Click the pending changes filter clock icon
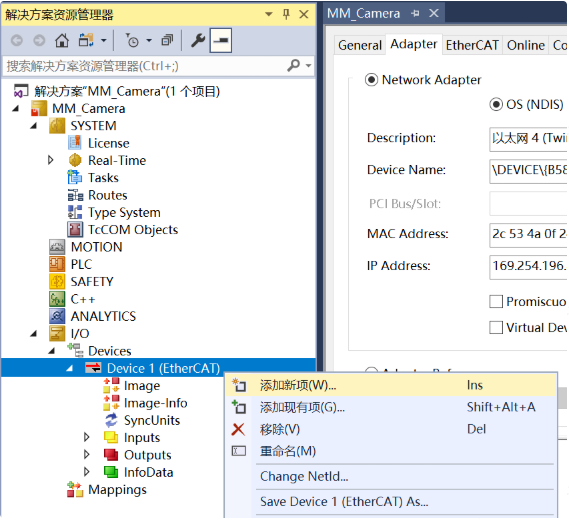569x522 pixels. tap(132, 40)
